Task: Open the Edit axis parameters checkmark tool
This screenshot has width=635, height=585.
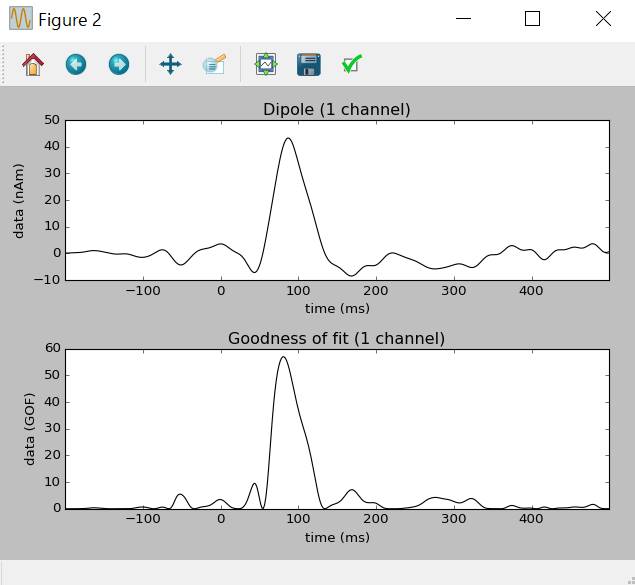Action: tap(351, 65)
